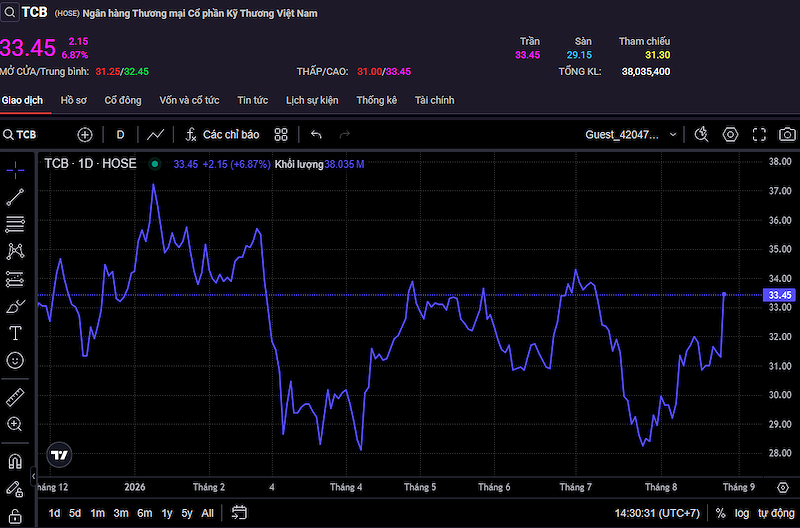Set range to All
800x528 pixels.
tap(207, 513)
